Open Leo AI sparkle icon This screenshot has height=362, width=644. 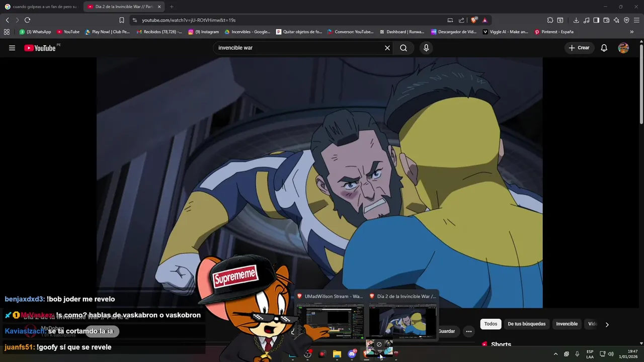coord(616,20)
